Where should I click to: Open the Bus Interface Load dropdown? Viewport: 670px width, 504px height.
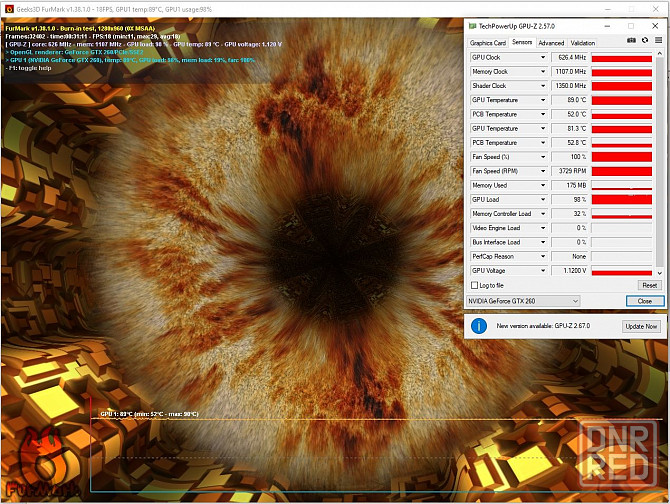tap(543, 242)
